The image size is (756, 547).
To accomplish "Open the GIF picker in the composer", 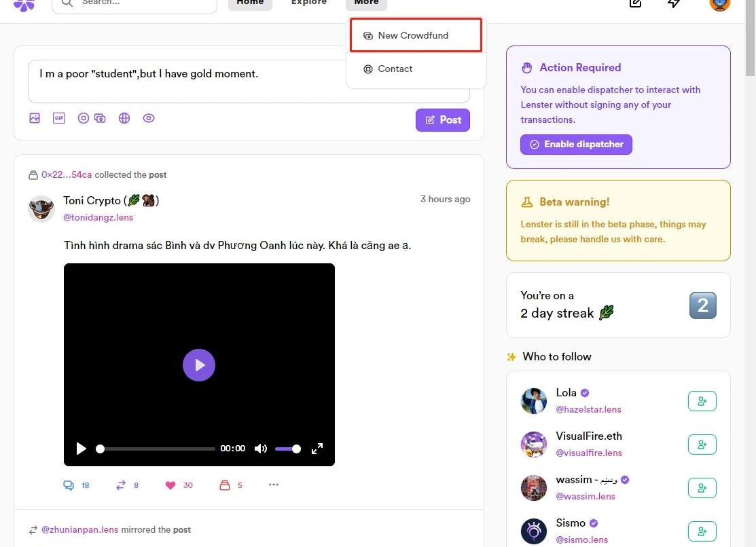I will (59, 118).
